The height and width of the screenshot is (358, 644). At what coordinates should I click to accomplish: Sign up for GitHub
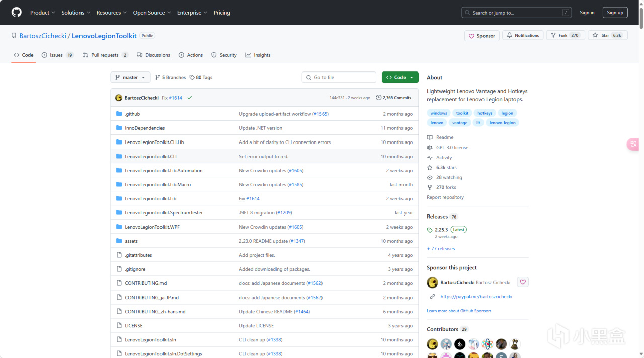point(615,13)
